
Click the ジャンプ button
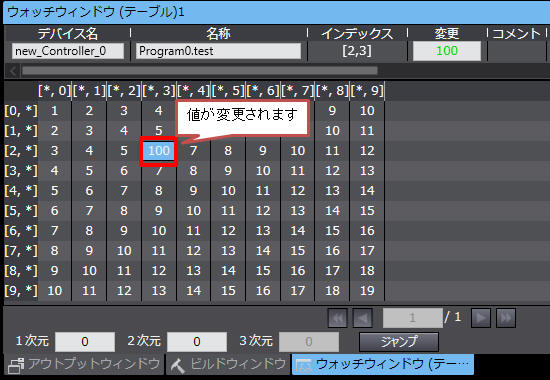pos(399,342)
